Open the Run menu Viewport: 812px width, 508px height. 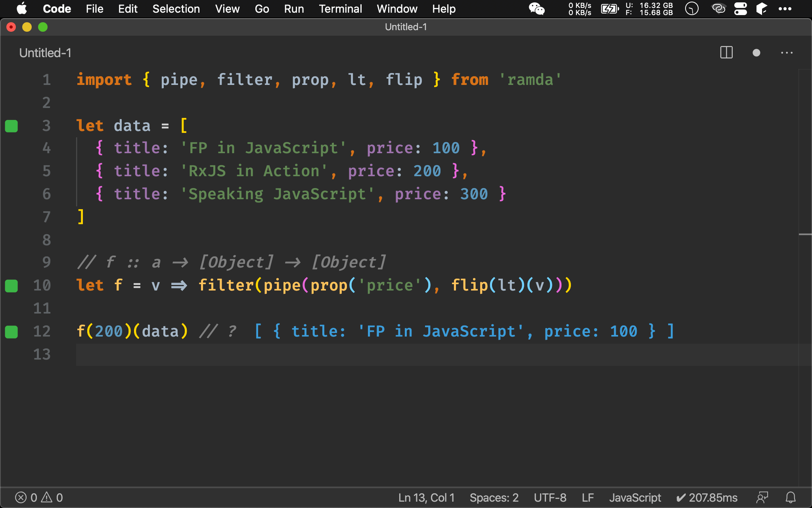(294, 9)
